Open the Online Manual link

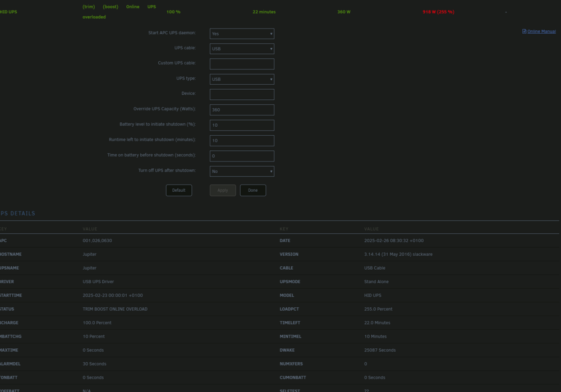[x=541, y=31]
